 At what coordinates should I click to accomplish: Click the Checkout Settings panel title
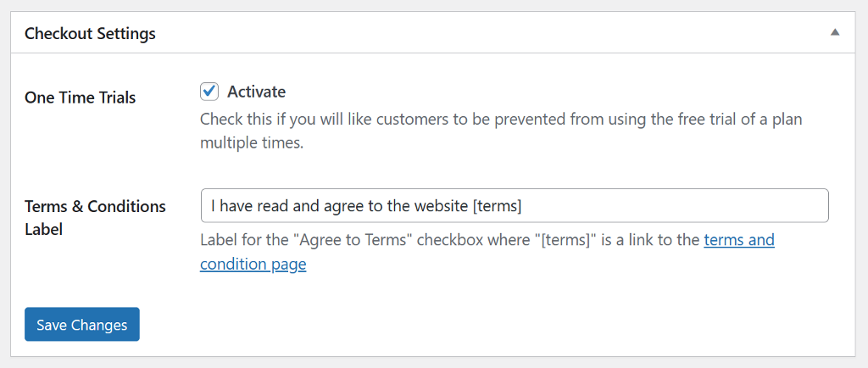(x=90, y=33)
